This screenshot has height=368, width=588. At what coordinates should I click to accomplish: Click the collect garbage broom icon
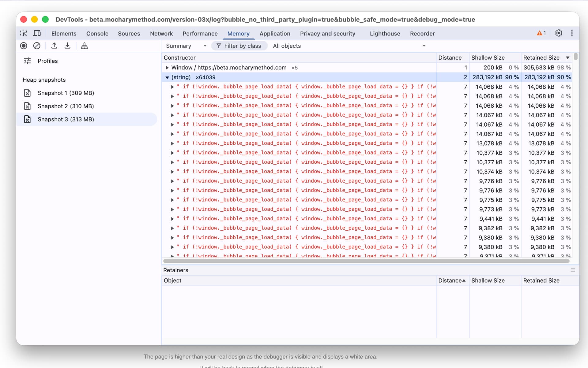pyautogui.click(x=84, y=46)
